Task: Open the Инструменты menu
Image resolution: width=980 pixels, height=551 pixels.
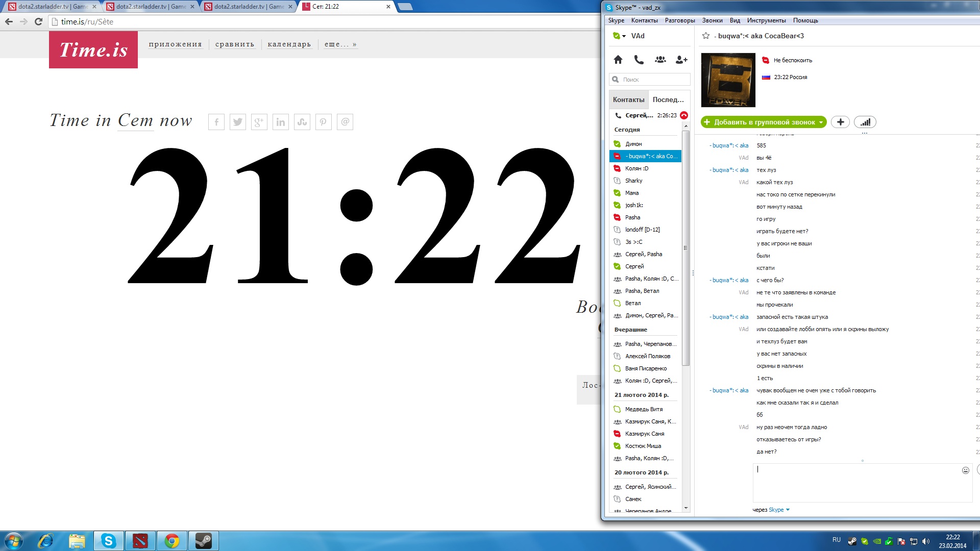Action: [x=766, y=20]
